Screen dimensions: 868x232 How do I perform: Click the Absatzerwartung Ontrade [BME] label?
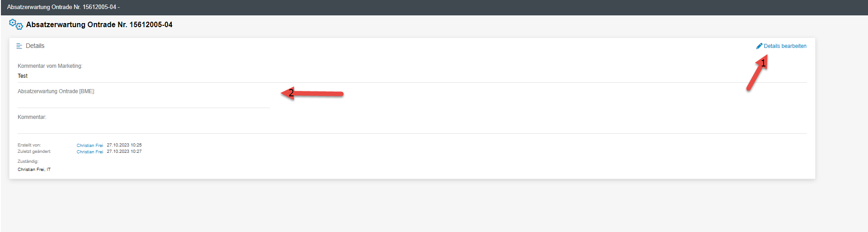pyautogui.click(x=56, y=91)
